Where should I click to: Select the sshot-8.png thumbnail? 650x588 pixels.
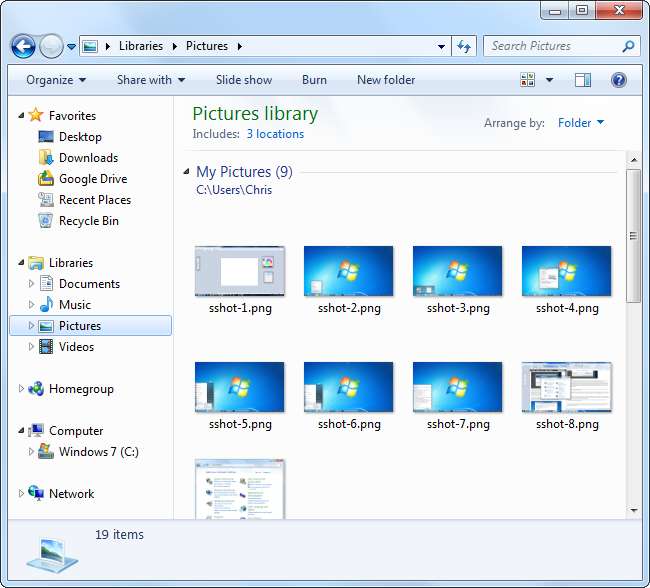[567, 388]
